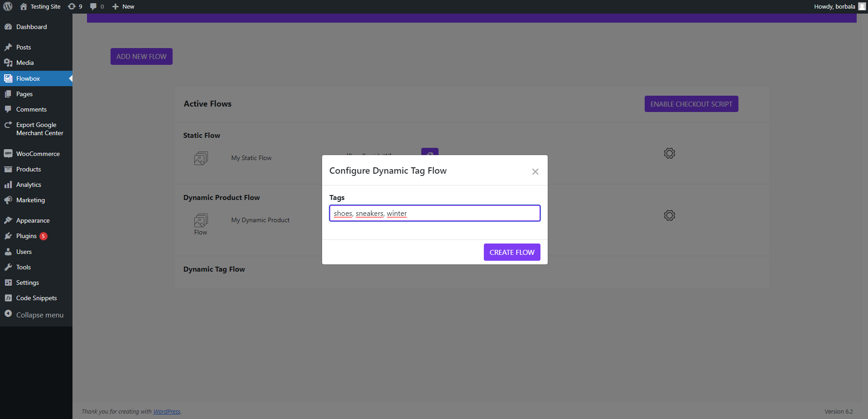Click the ADD NEW FLOW button

(141, 57)
